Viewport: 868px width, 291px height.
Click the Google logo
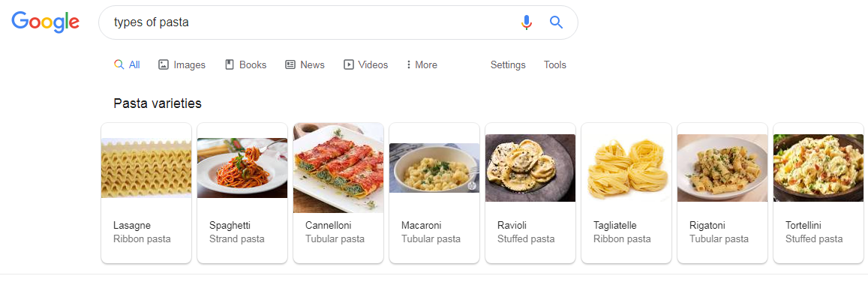tap(46, 22)
